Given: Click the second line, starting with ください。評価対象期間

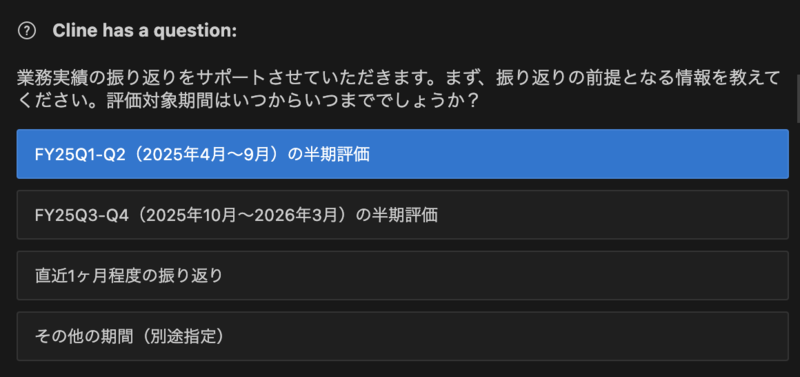Looking at the screenshot, I should [248, 100].
